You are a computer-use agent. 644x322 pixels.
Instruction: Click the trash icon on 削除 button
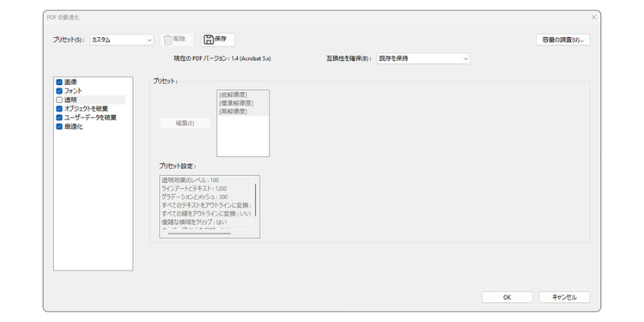[x=167, y=39]
